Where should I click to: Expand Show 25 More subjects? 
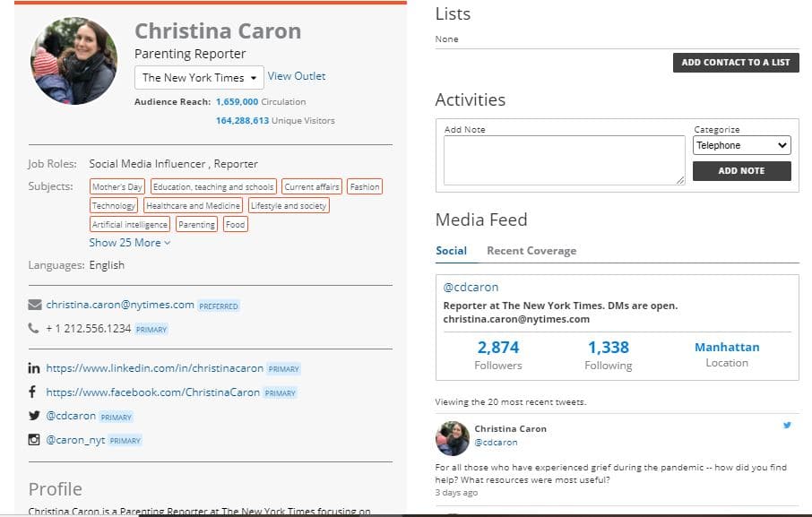[129, 243]
